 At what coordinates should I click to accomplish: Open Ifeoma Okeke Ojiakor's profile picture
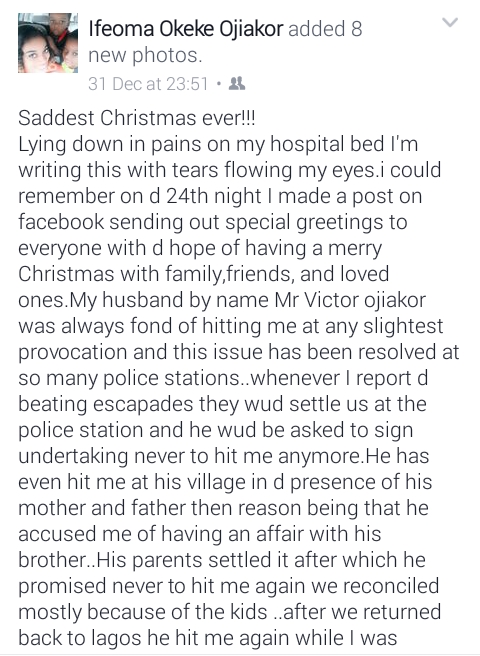[48, 43]
